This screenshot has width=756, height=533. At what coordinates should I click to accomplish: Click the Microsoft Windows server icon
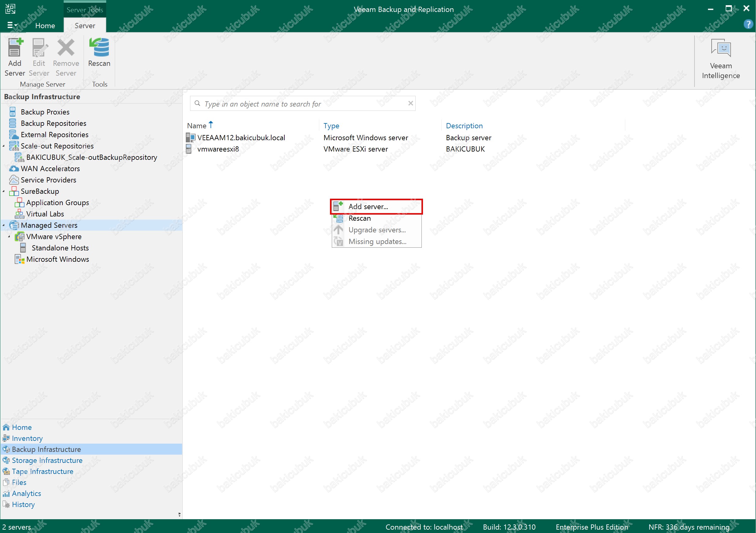[19, 259]
